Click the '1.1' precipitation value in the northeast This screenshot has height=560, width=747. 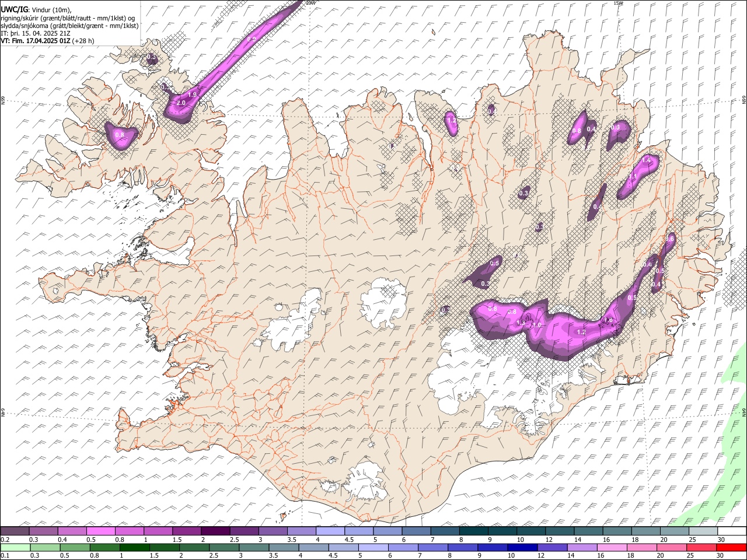tap(633, 177)
